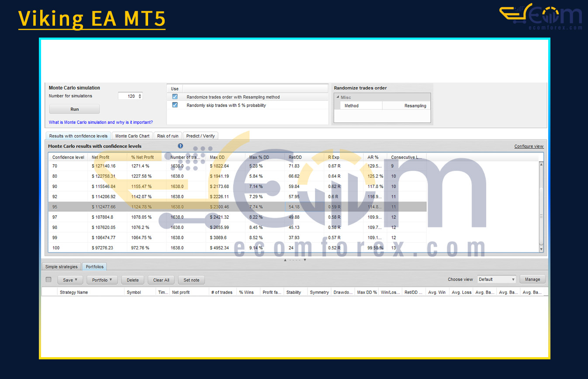Click the panel splitter collapse arrows

click(x=294, y=260)
